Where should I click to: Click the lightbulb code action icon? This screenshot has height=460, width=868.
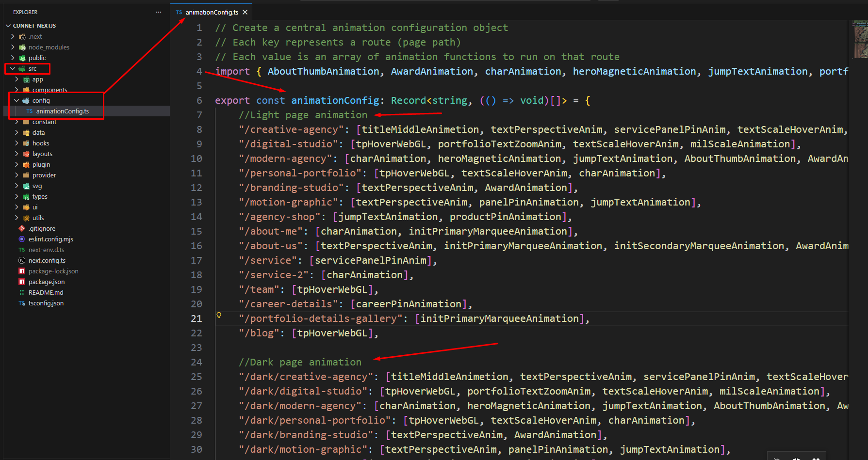pos(219,315)
